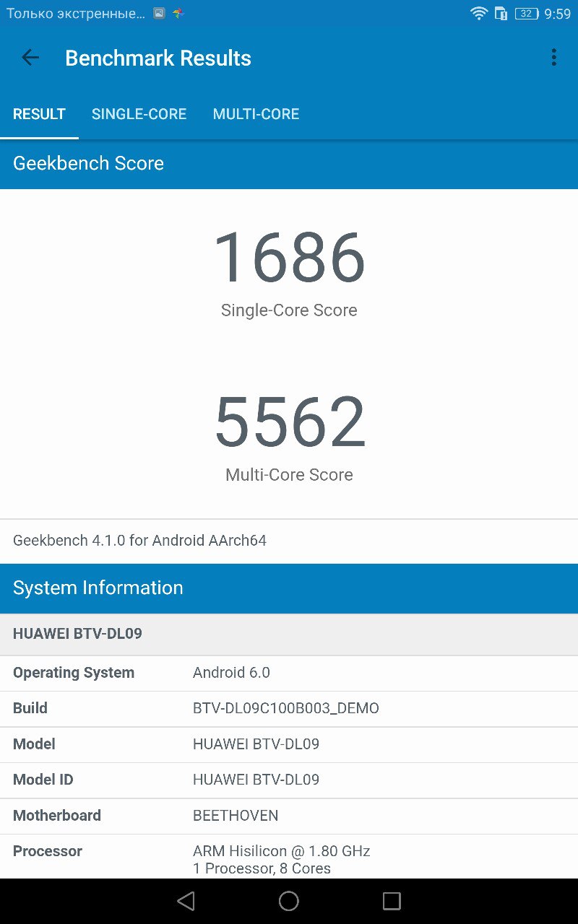This screenshot has width=578, height=924.
Task: Open the three-dot overflow menu
Action: [x=553, y=58]
